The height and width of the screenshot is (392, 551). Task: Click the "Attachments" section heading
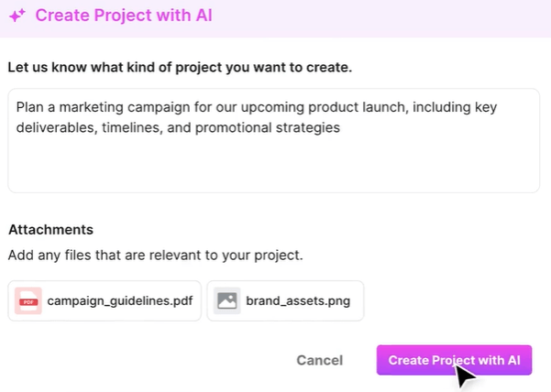click(x=50, y=230)
